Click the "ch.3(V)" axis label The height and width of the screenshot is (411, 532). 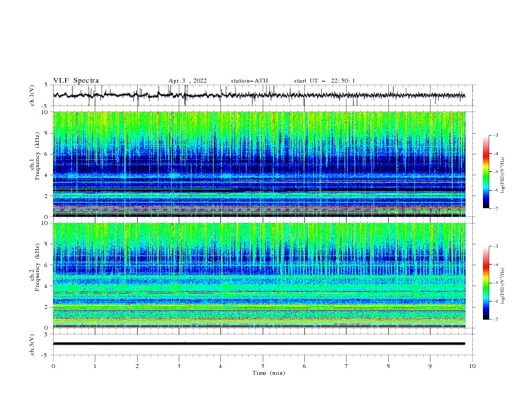pos(32,345)
